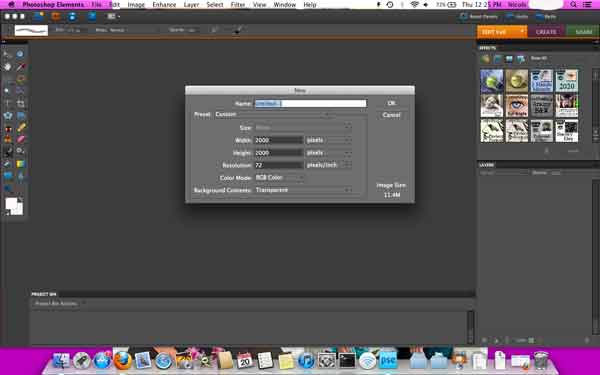Click OK in the New dialog
Screen dimensions: 600x375
click(391, 103)
